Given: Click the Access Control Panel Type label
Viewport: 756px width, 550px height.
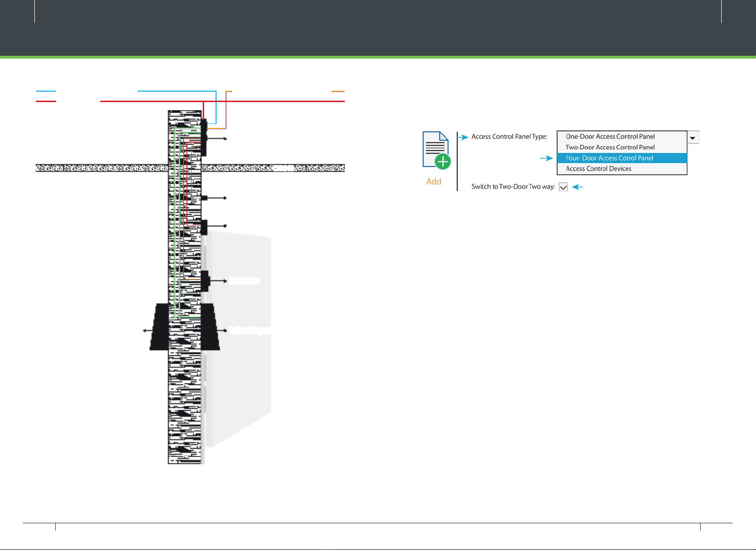Looking at the screenshot, I should pos(509,136).
